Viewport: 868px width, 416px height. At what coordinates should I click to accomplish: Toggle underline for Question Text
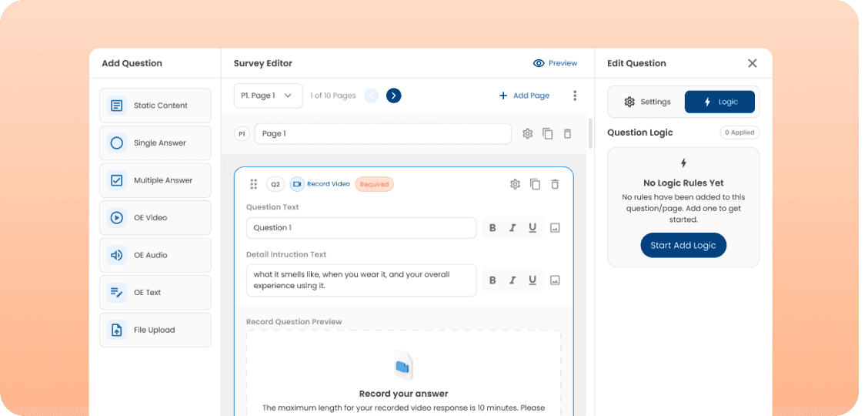click(532, 228)
